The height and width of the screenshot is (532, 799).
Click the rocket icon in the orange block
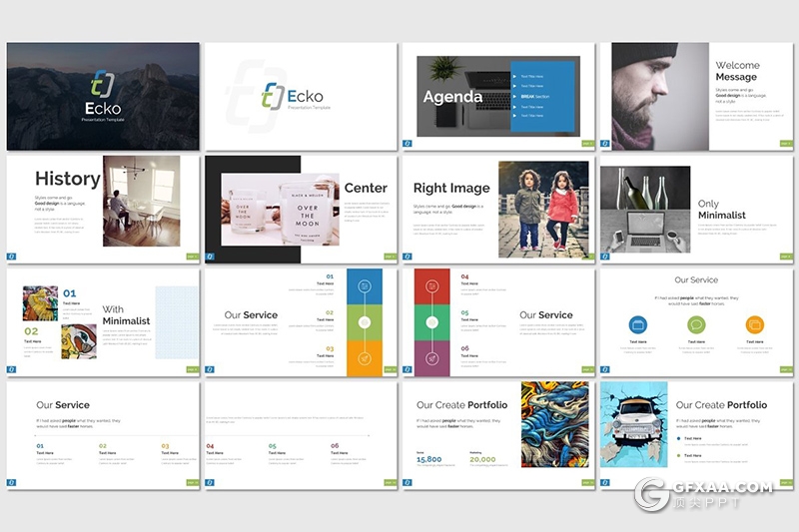[365, 358]
